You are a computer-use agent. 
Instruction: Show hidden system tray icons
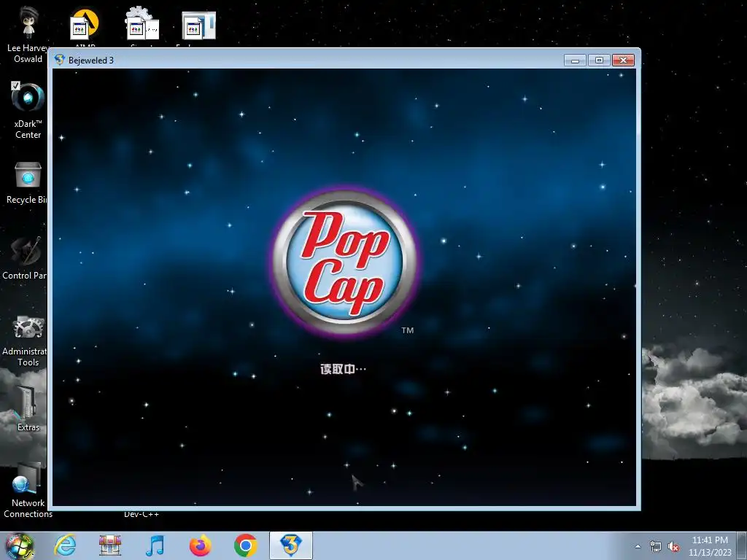point(638,547)
